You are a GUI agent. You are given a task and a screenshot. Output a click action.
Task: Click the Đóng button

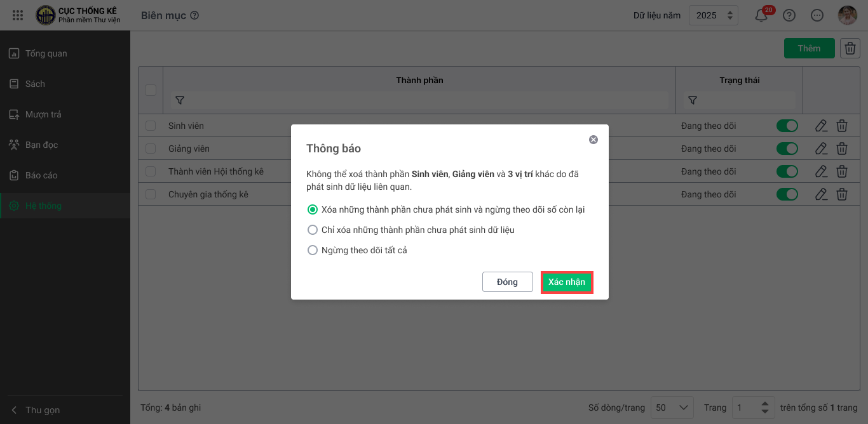point(507,282)
